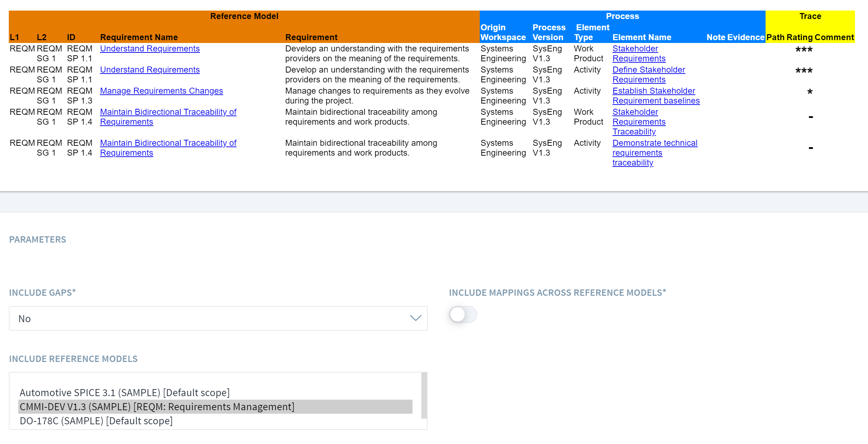
Task: Select CMMI-DEV V1.3 (SAMPLE) REQM list item
Action: [x=157, y=407]
